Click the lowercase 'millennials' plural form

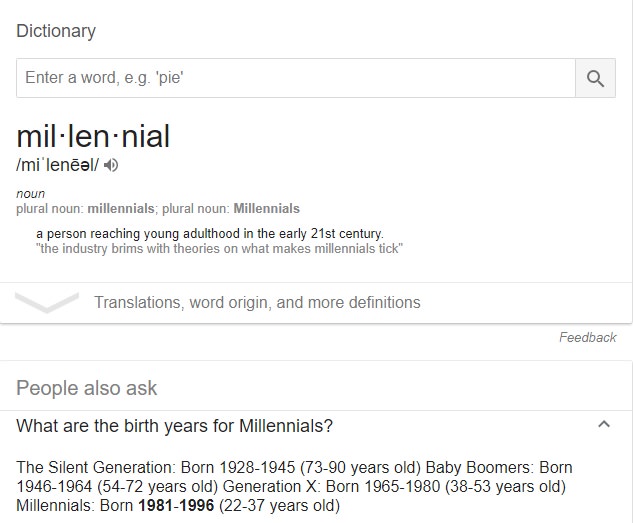pyautogui.click(x=121, y=209)
